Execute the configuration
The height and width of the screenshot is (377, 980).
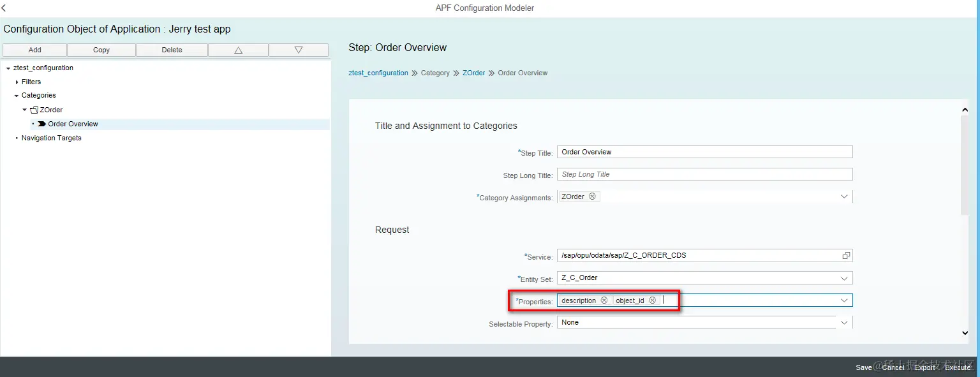click(958, 367)
